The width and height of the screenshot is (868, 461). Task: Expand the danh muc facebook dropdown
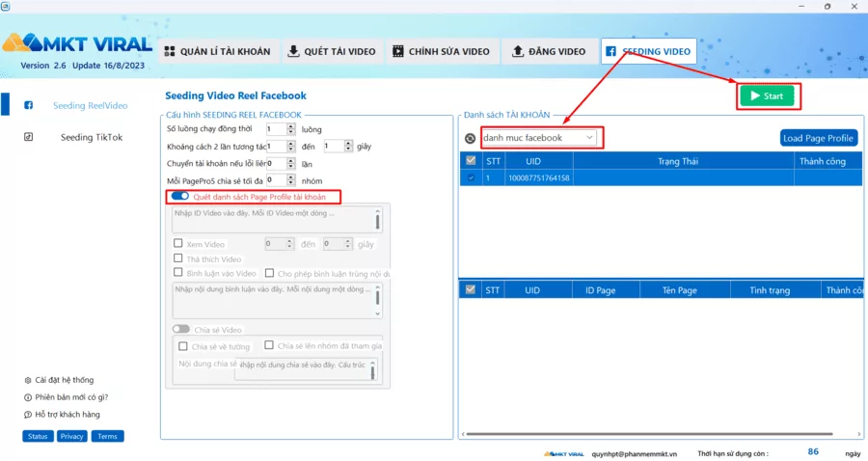[x=539, y=138]
